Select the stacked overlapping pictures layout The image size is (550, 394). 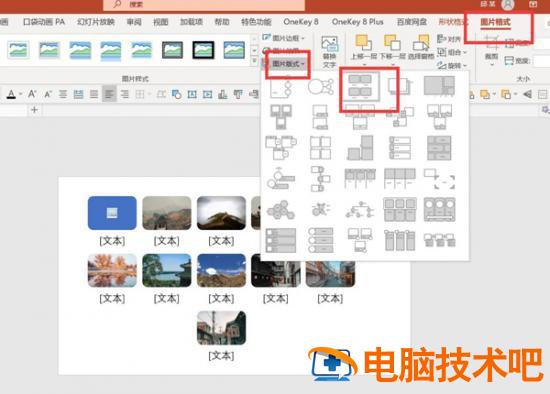tap(400, 86)
